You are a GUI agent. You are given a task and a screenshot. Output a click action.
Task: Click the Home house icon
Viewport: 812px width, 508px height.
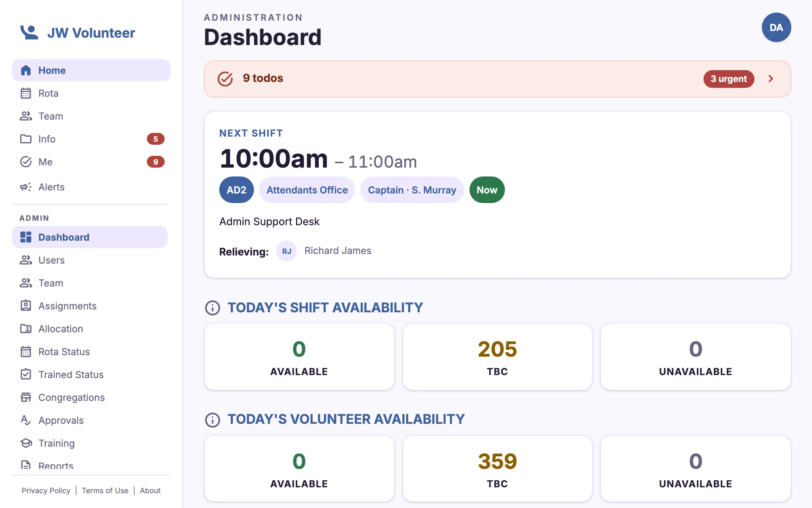26,70
